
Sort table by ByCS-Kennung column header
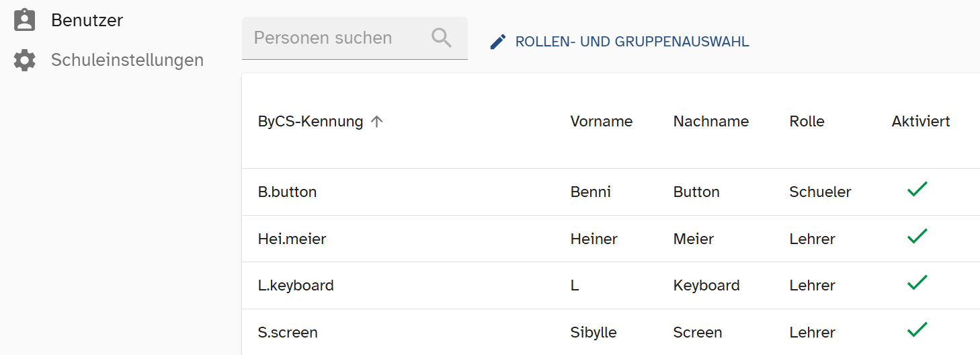click(x=311, y=122)
